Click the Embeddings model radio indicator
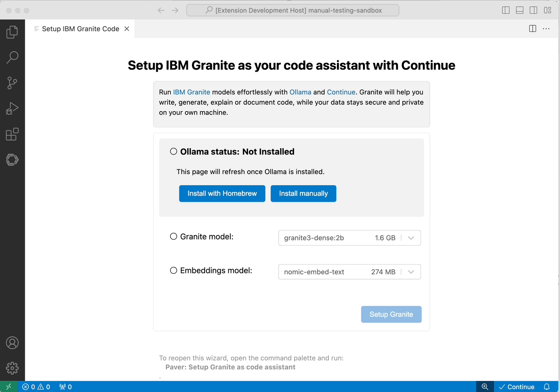559x392 pixels. click(x=174, y=270)
